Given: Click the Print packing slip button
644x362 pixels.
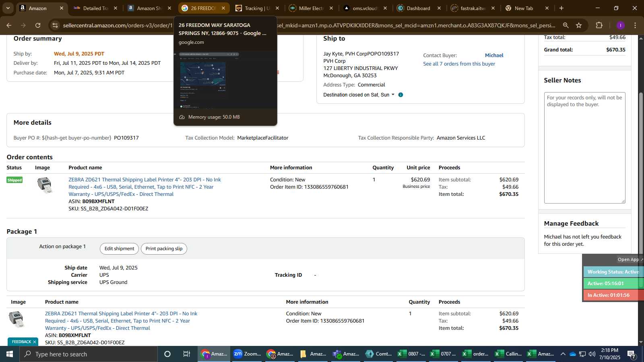Looking at the screenshot, I should 164,249.
